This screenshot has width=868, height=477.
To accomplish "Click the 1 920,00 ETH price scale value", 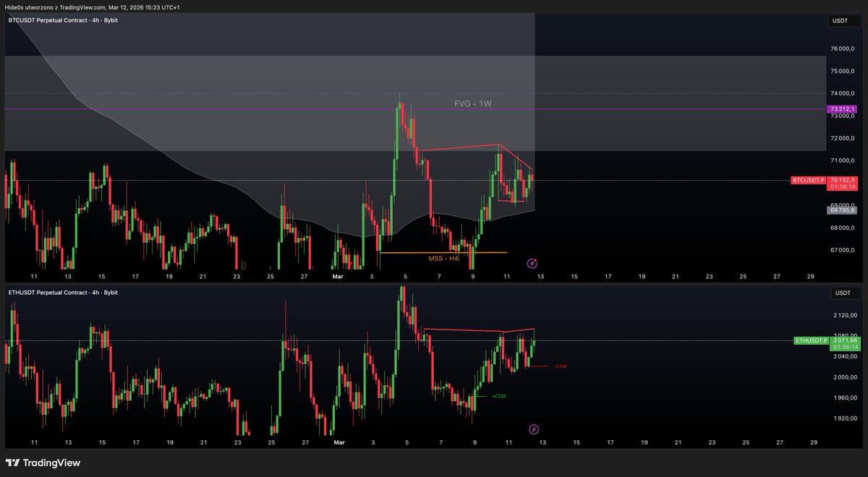I will pyautogui.click(x=845, y=418).
